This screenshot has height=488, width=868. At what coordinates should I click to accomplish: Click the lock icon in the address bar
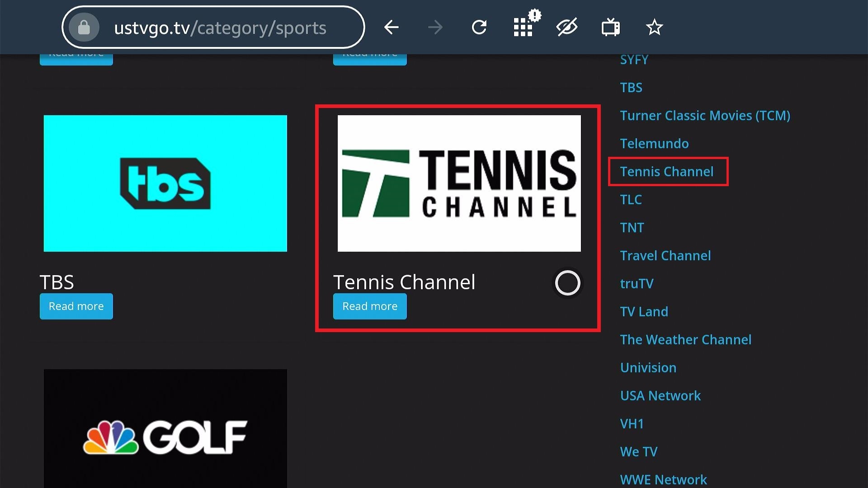84,28
